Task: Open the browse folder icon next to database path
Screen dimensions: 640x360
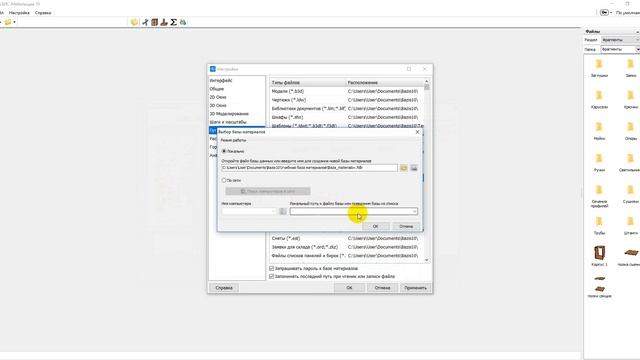Action: [x=404, y=168]
